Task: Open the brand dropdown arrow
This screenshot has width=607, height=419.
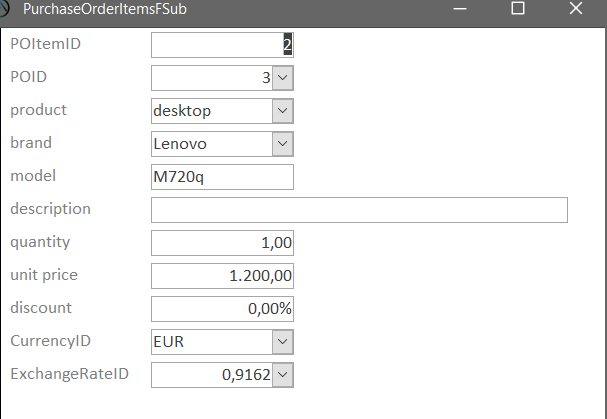Action: point(282,144)
